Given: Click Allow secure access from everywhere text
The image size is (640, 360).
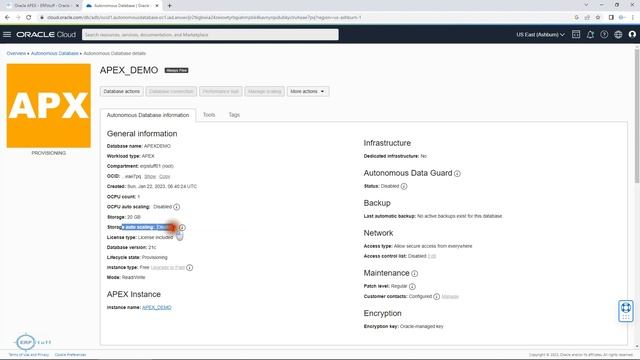Looking at the screenshot, I should tap(433, 246).
